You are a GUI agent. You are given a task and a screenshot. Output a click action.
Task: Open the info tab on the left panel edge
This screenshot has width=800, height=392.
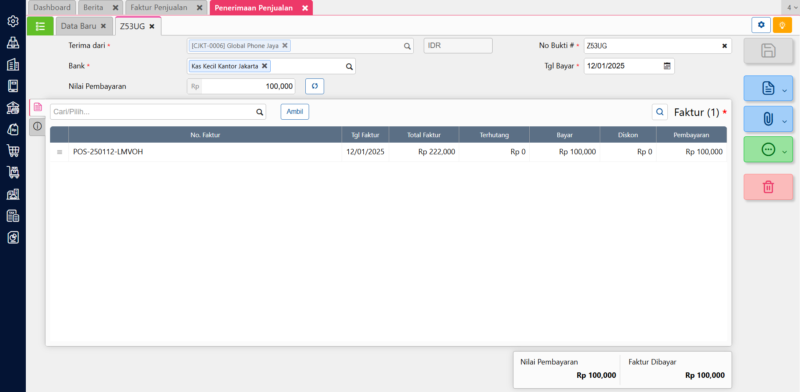click(x=37, y=126)
